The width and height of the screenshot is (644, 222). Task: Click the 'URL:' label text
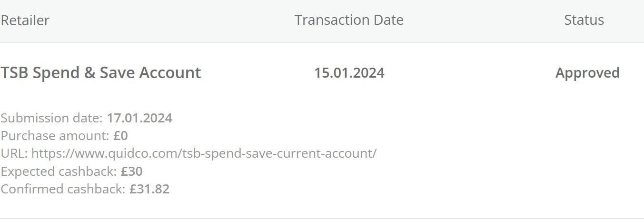point(14,153)
